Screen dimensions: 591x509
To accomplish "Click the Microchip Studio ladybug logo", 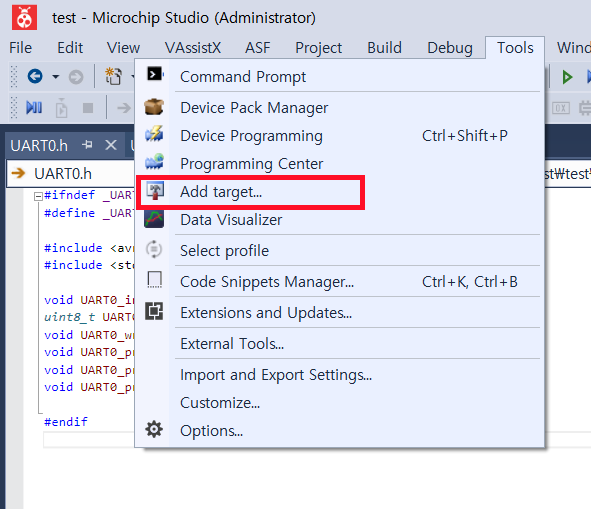I will pyautogui.click(x=24, y=17).
